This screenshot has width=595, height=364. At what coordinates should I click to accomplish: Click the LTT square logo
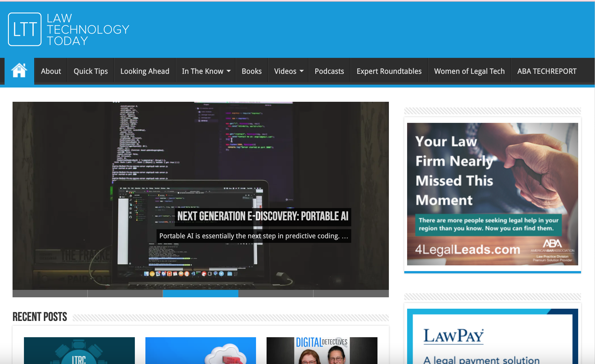pos(25,29)
